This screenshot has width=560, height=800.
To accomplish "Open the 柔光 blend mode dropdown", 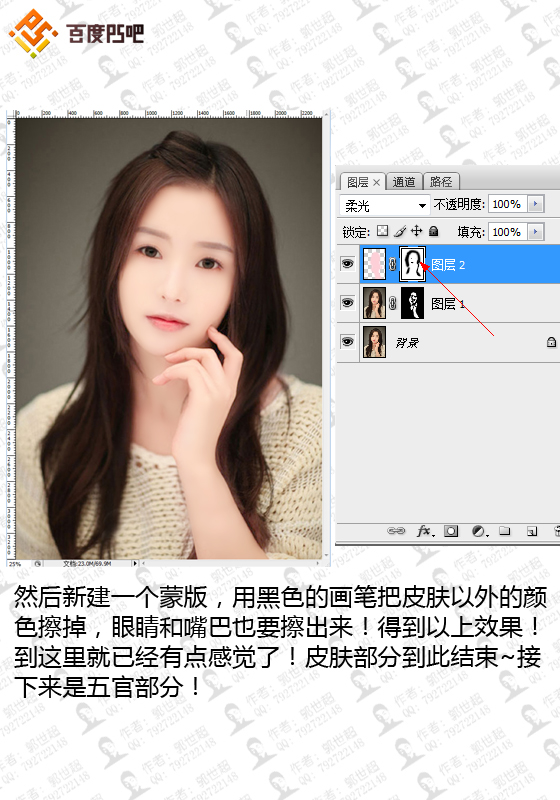I will coord(385,205).
